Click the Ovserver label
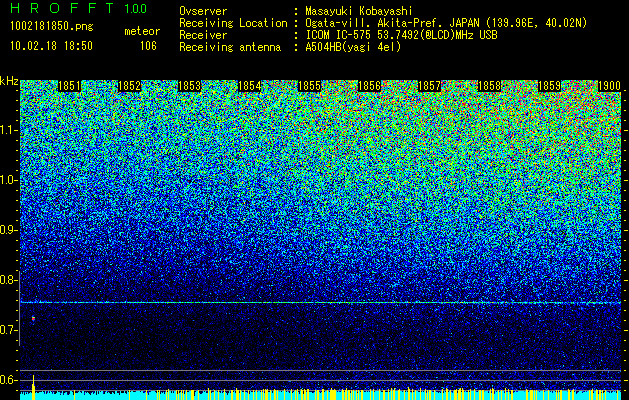 [x=203, y=11]
